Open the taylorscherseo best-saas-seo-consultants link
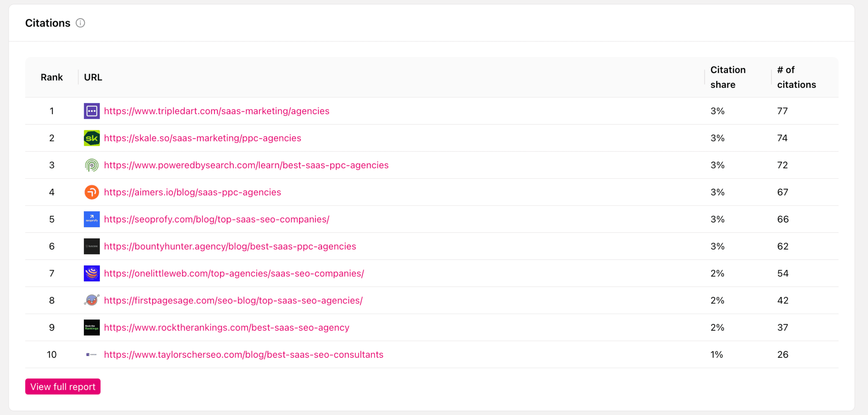Viewport: 868px width, 415px height. click(x=243, y=354)
